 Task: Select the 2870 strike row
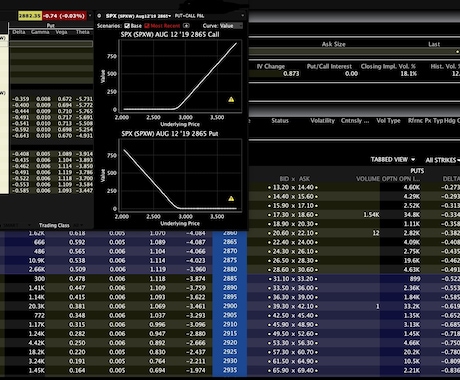click(x=230, y=251)
